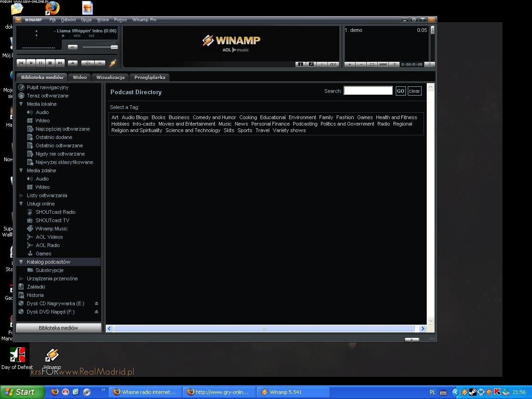Select Najczęściej odtwarzane smart view

(62, 129)
